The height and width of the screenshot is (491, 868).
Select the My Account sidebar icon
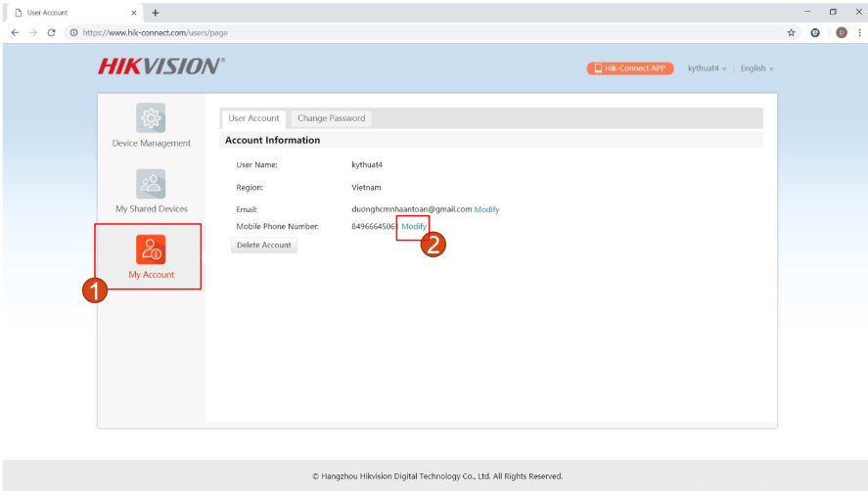coord(151,249)
